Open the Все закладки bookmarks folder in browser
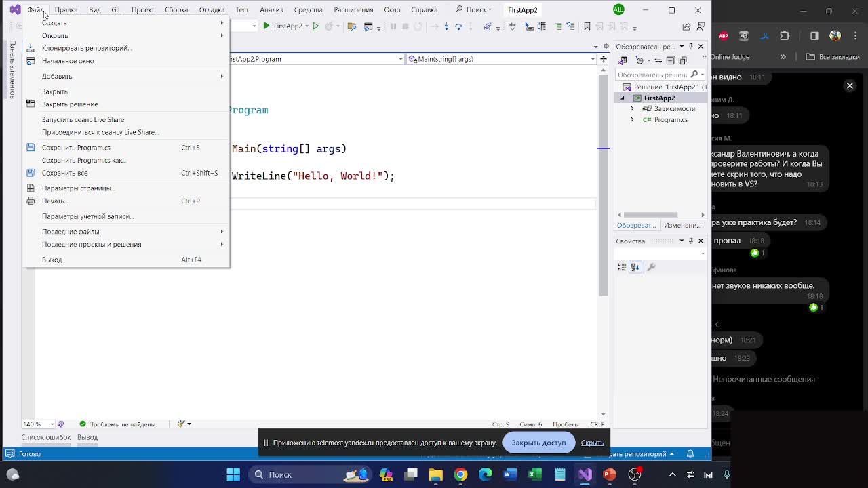868x488 pixels. (833, 57)
